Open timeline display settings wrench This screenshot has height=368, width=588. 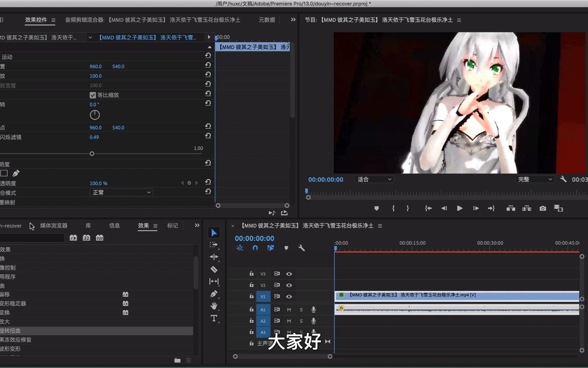pyautogui.click(x=301, y=248)
